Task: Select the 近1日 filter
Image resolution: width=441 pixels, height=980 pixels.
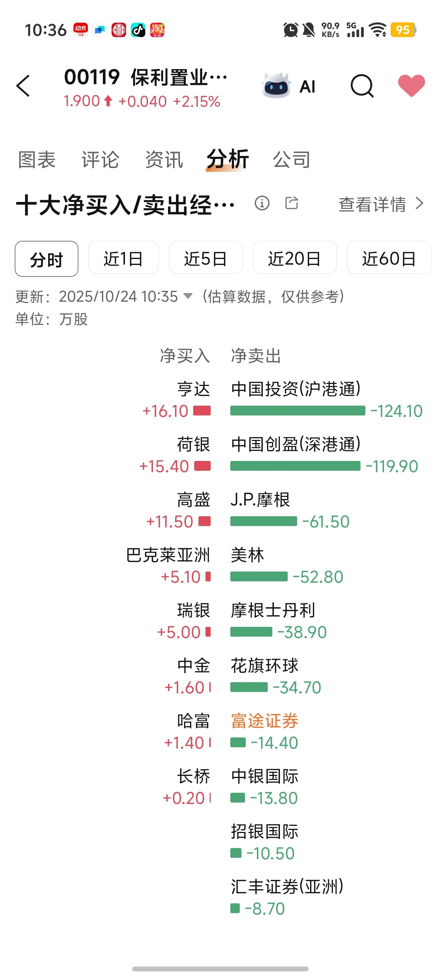Action: click(x=123, y=258)
